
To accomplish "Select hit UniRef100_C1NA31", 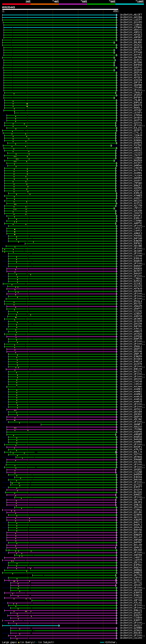I will coord(131,25).
